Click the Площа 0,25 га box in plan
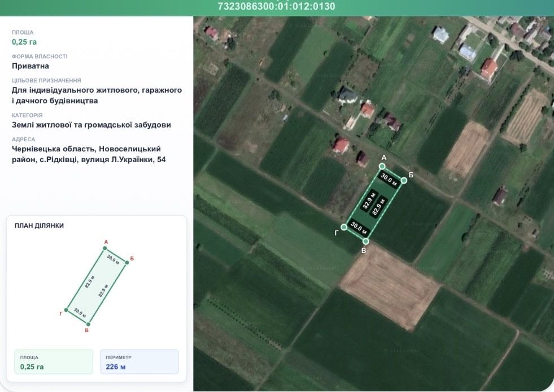Viewport: 554px width, 392px height. (54, 361)
